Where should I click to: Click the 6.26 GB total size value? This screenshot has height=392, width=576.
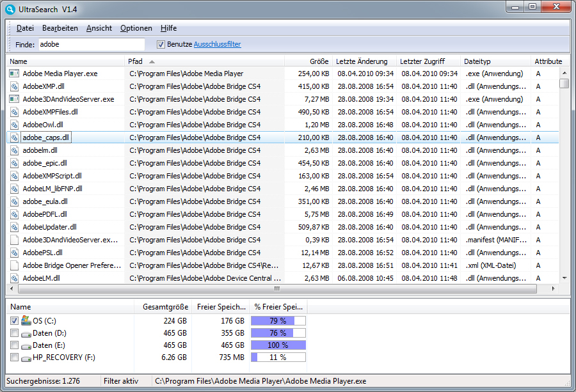pyautogui.click(x=174, y=357)
